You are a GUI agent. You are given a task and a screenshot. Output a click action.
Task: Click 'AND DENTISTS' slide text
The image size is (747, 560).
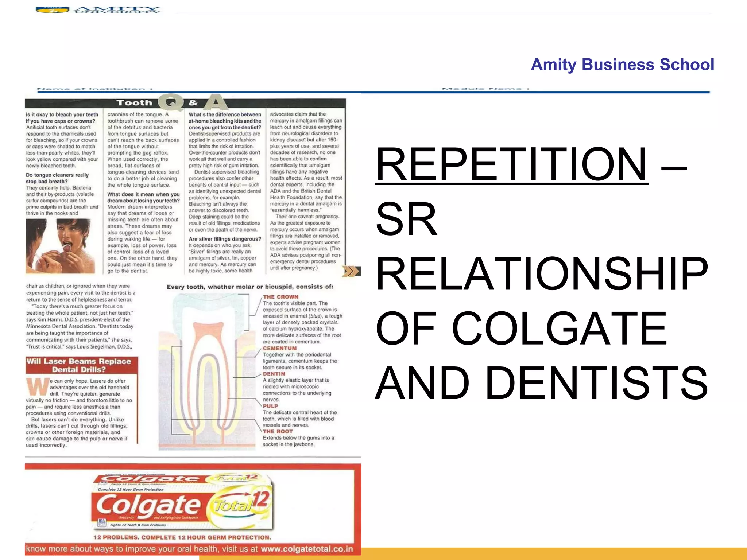pyautogui.click(x=542, y=382)
